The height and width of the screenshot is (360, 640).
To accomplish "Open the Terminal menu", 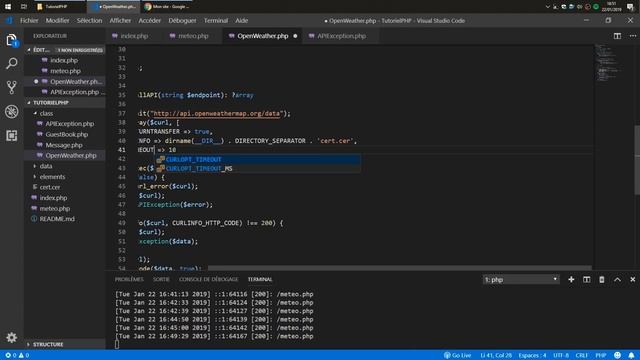I will point(216,20).
